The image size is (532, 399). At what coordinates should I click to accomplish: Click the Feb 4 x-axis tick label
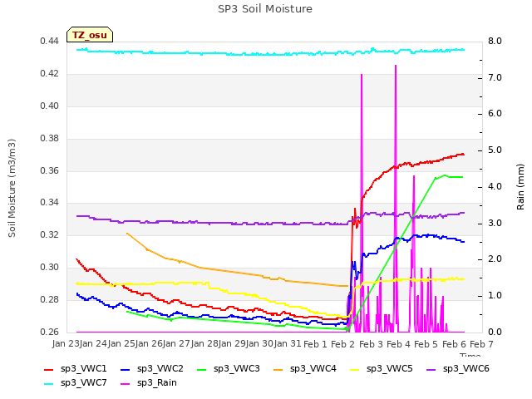click(399, 344)
